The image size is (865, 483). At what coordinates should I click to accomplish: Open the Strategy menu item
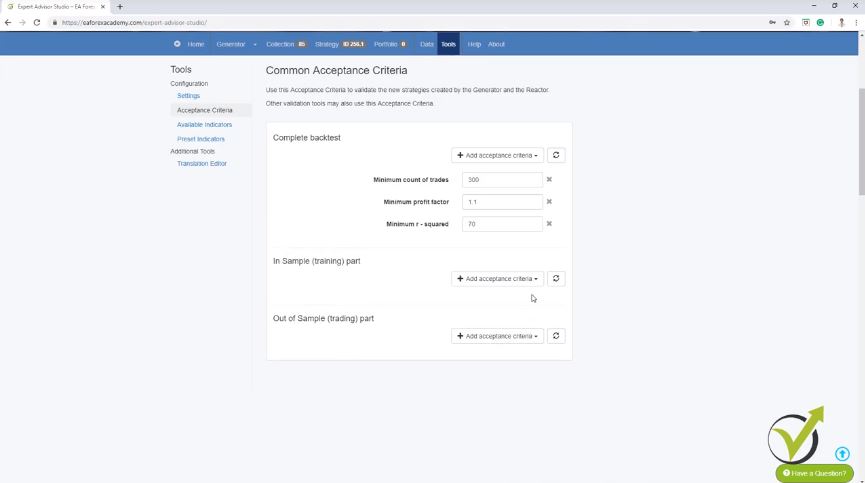coord(339,44)
